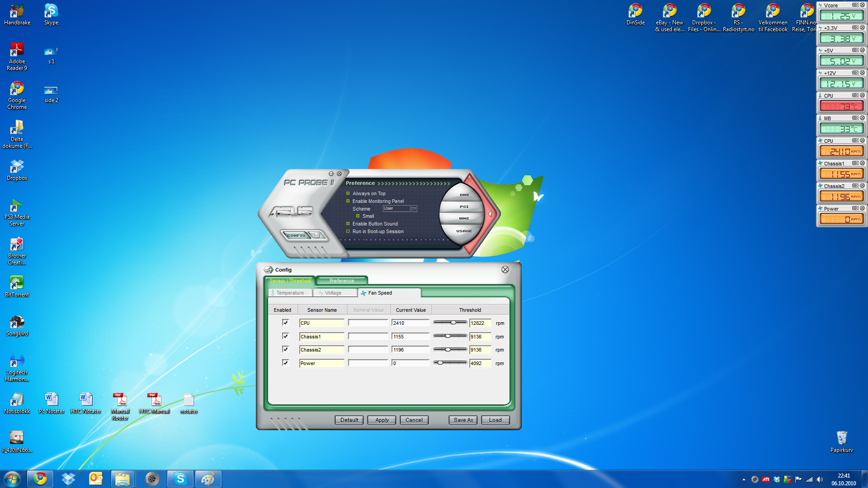Uncheck Enabled box for CPU fan sensor
The height and width of the screenshot is (488, 868).
click(x=285, y=323)
